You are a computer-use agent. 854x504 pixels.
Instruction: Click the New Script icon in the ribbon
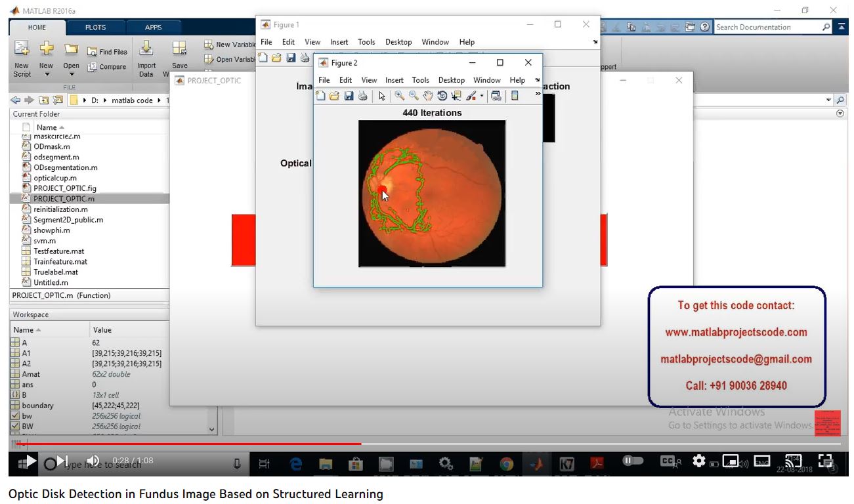click(22, 56)
